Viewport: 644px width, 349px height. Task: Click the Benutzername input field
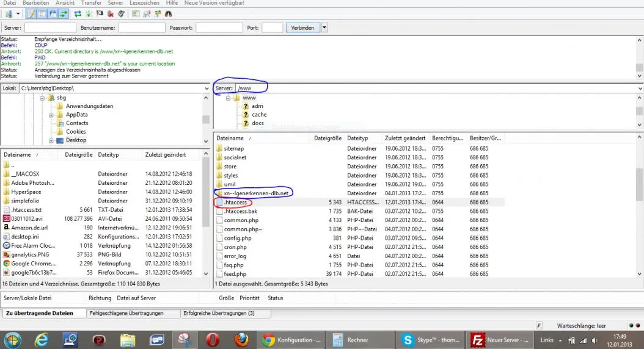click(142, 28)
